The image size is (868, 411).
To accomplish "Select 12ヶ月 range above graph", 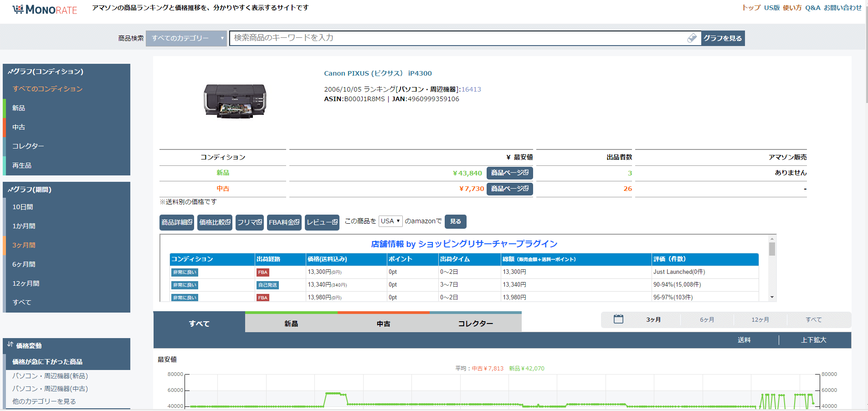I will pyautogui.click(x=760, y=320).
